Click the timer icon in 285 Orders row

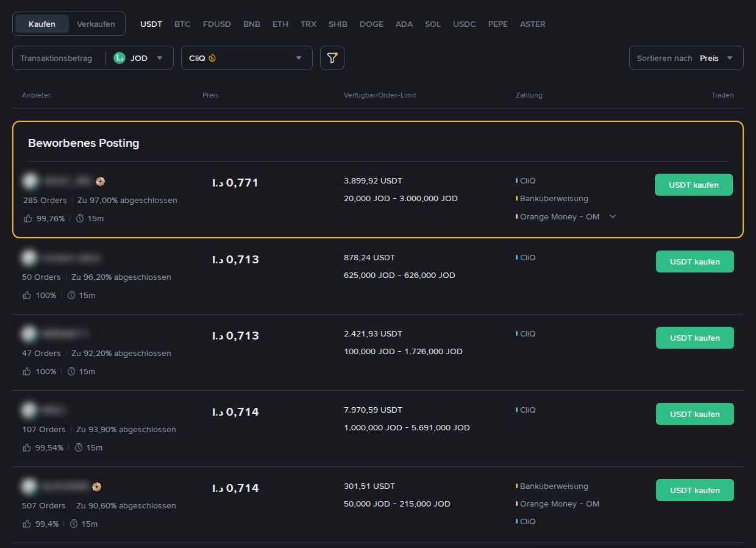click(x=80, y=218)
